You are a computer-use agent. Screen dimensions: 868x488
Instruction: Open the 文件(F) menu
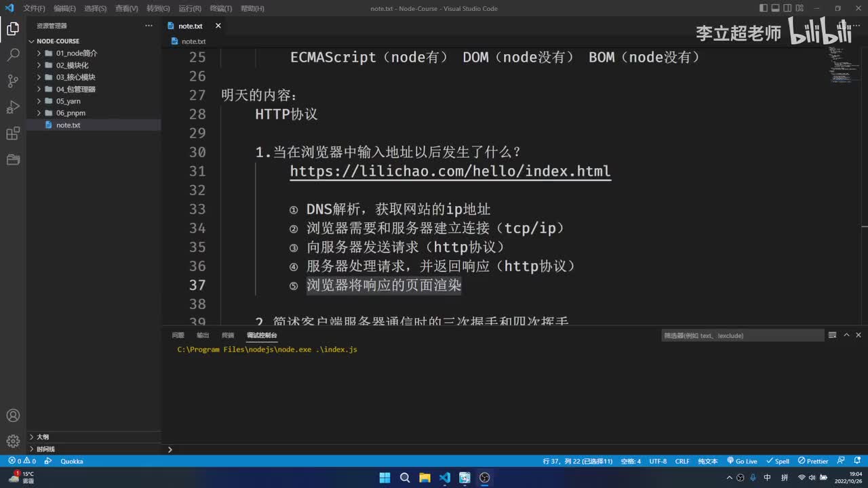point(34,9)
